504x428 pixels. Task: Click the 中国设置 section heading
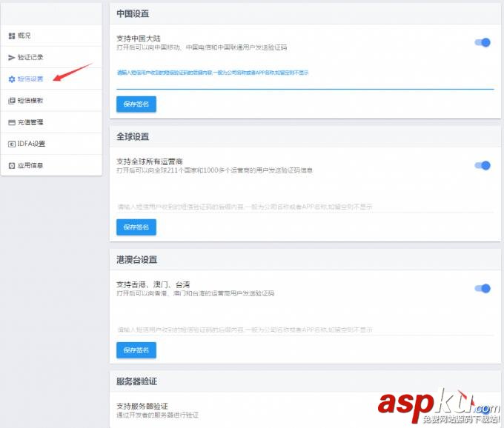pyautogui.click(x=133, y=14)
